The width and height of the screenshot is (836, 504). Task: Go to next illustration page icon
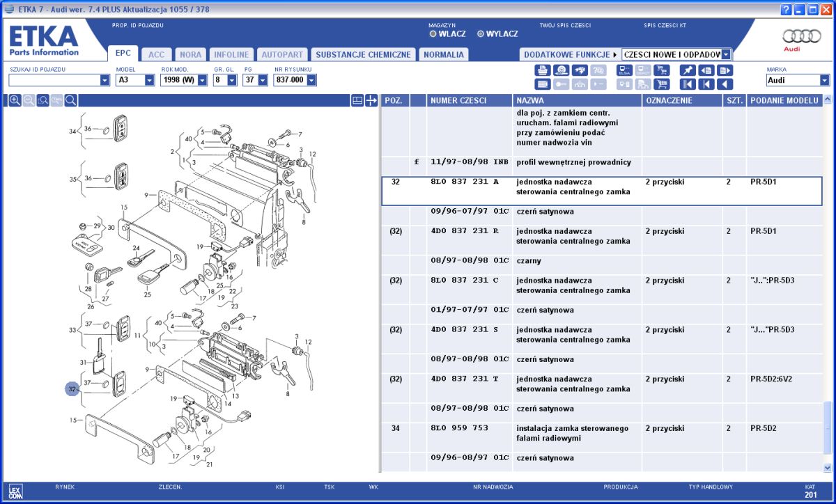click(725, 70)
